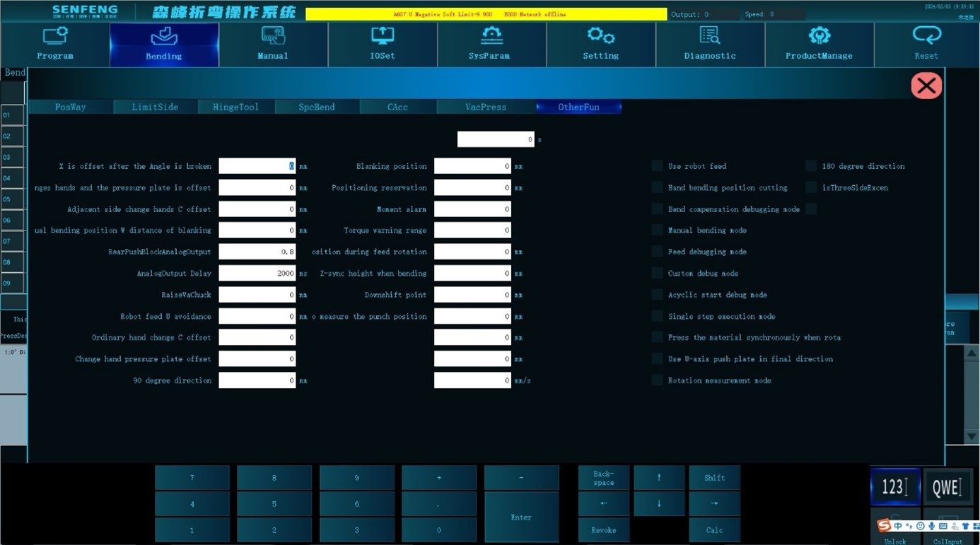The width and height of the screenshot is (980, 545).
Task: Open ProductManage icon
Action: 819,35
